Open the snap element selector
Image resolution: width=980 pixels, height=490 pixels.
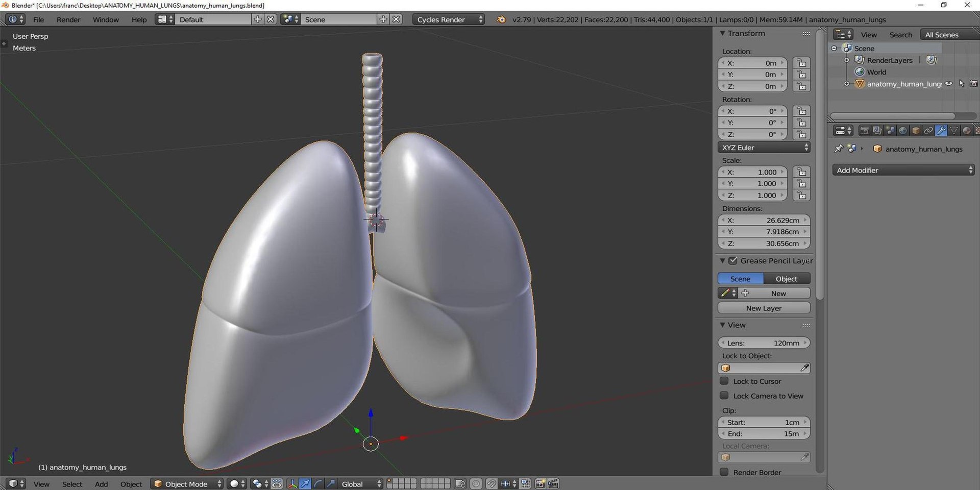[x=508, y=483]
